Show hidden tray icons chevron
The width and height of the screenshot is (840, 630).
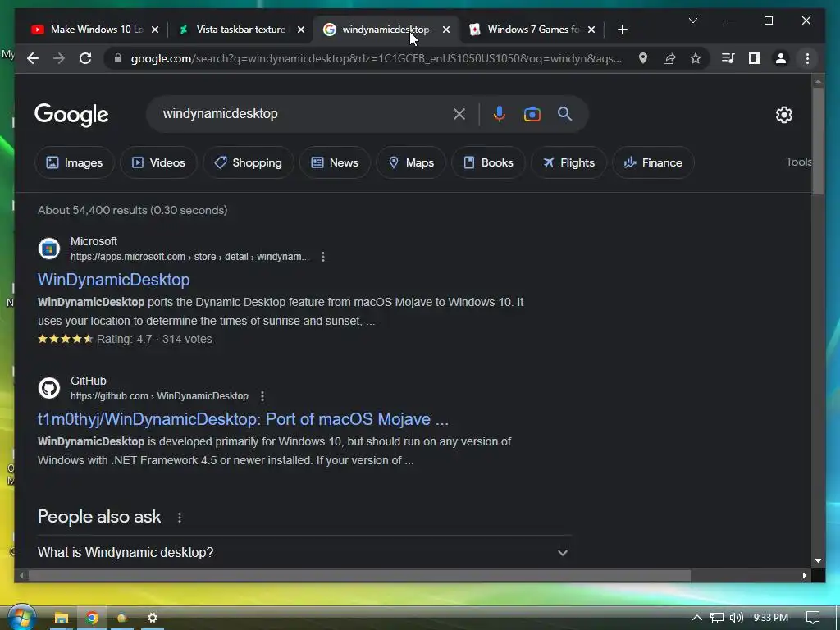click(x=696, y=618)
